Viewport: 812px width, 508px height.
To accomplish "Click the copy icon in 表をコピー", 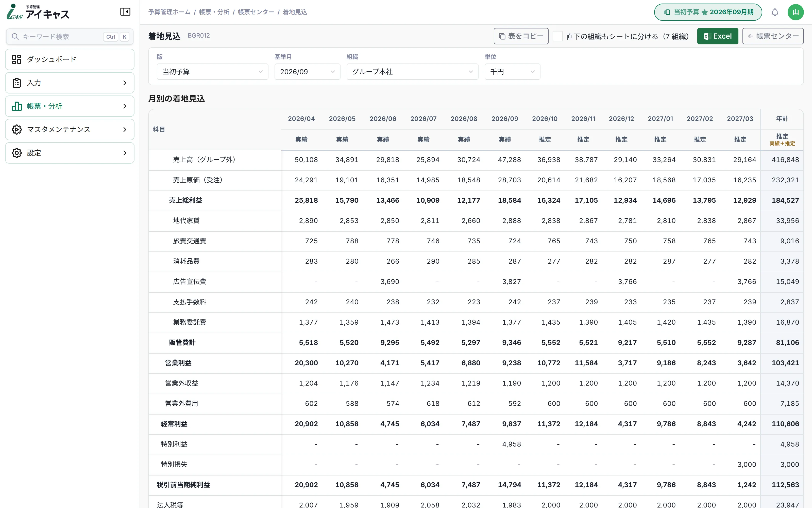I will pyautogui.click(x=502, y=36).
